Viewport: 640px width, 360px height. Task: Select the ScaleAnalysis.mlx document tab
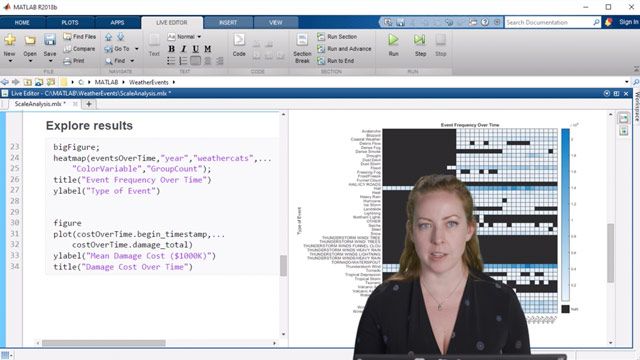pos(40,104)
